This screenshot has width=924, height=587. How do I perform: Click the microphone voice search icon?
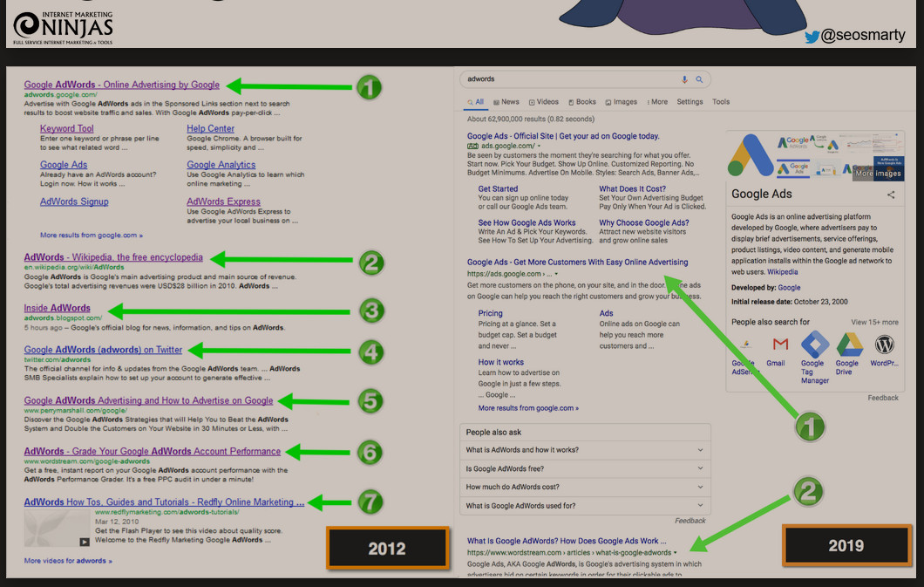point(684,79)
